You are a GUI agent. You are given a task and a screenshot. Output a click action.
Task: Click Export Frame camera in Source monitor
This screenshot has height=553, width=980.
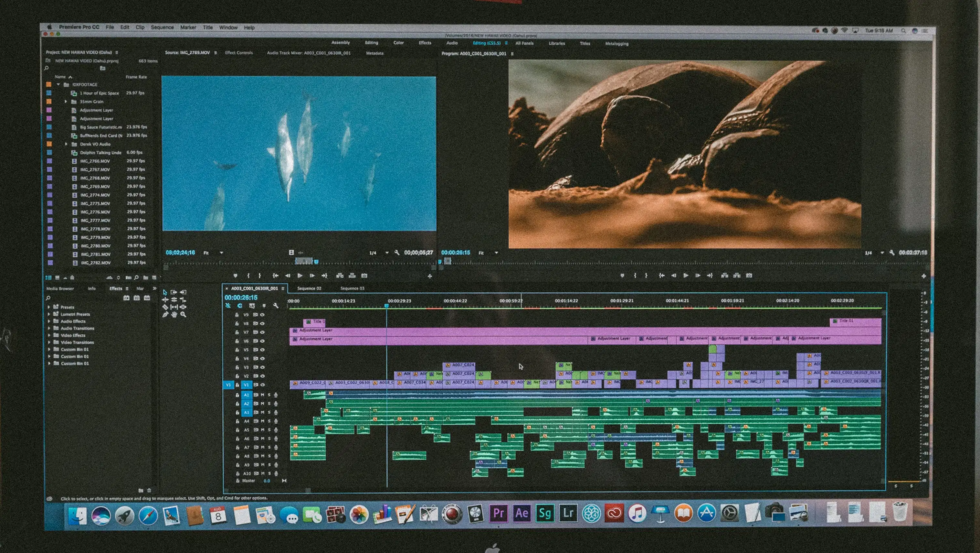tap(364, 275)
